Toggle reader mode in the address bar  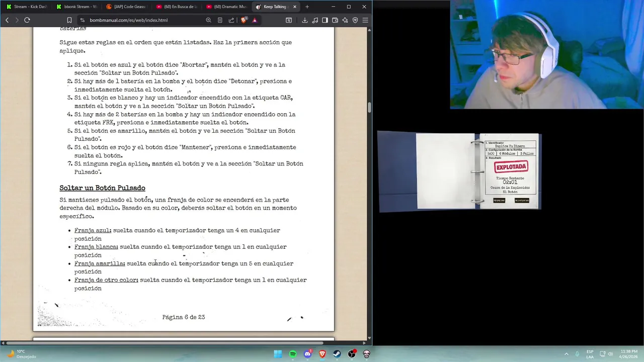pyautogui.click(x=220, y=20)
